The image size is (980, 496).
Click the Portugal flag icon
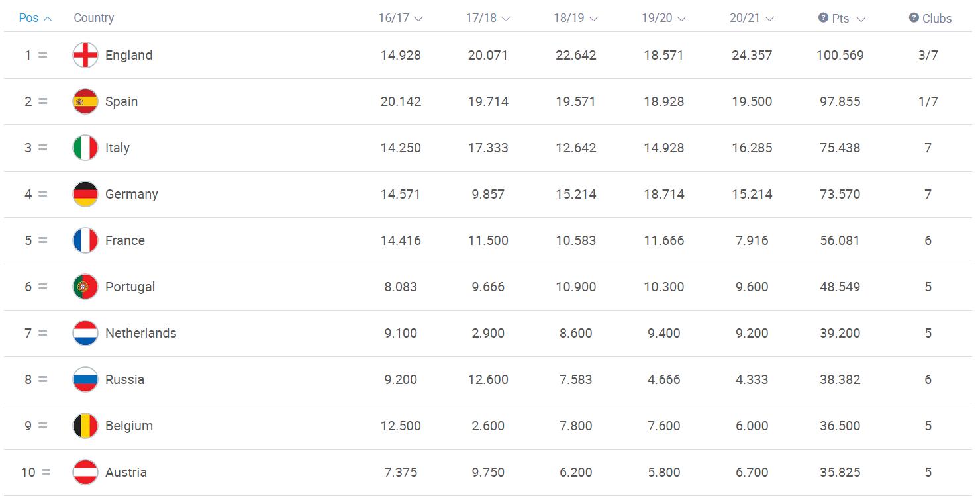pos(85,287)
